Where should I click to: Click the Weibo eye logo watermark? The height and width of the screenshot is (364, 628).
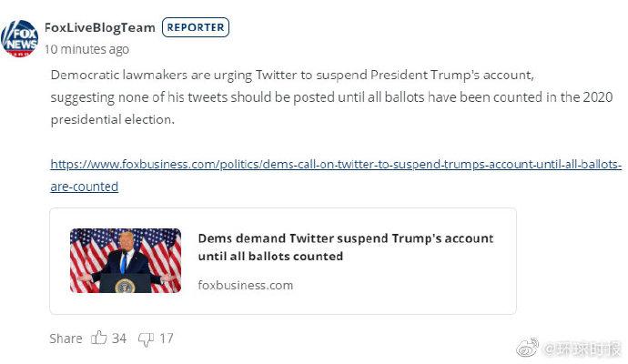click(x=528, y=348)
